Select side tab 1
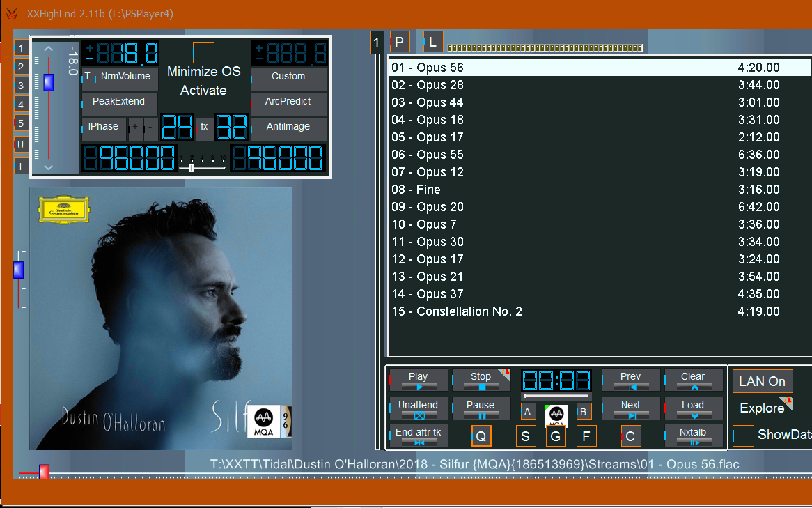 [21, 48]
